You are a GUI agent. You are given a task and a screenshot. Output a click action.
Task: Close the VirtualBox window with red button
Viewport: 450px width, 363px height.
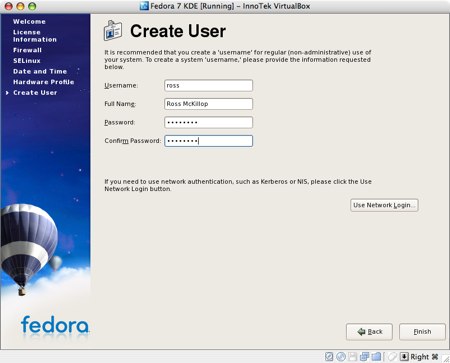tap(9, 6)
